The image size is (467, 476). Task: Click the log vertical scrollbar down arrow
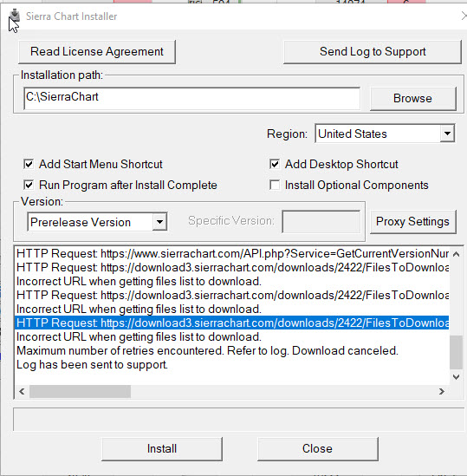(x=456, y=377)
